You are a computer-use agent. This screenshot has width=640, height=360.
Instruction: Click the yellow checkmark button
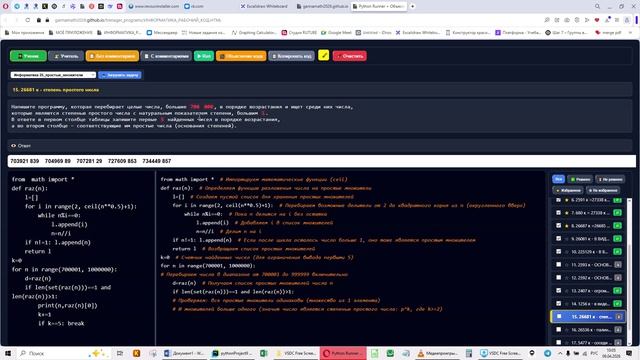click(324, 55)
